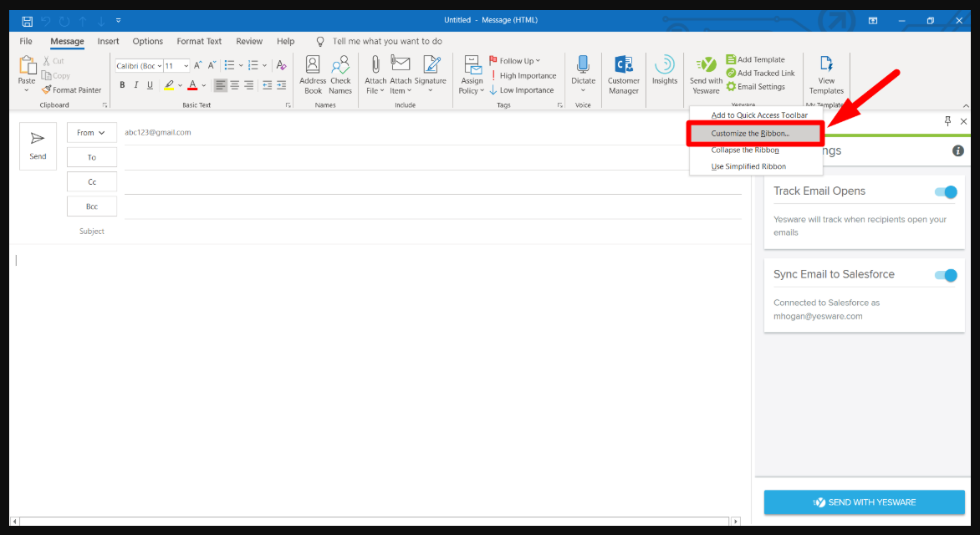Toggle Track Email Opens switch

(946, 192)
